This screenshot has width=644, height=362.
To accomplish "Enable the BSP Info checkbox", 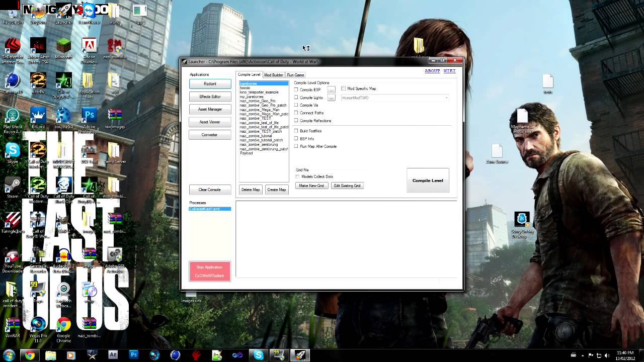I will tap(296, 138).
